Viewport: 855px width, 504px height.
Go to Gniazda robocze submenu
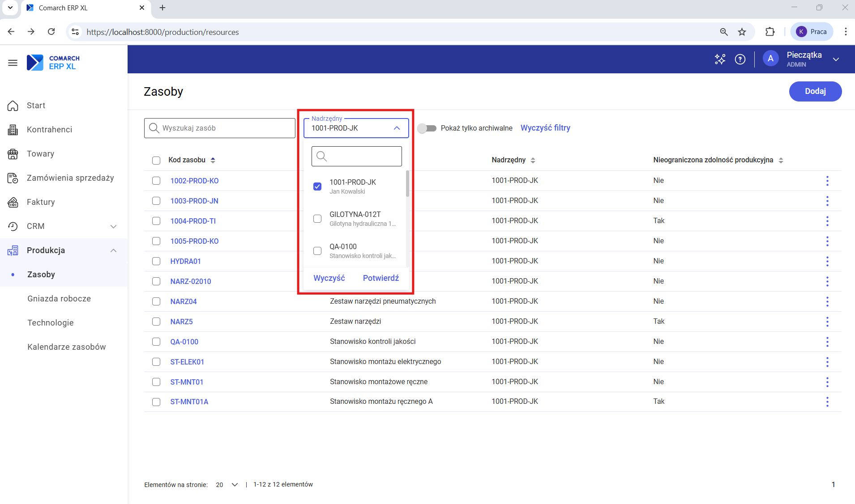(x=59, y=299)
